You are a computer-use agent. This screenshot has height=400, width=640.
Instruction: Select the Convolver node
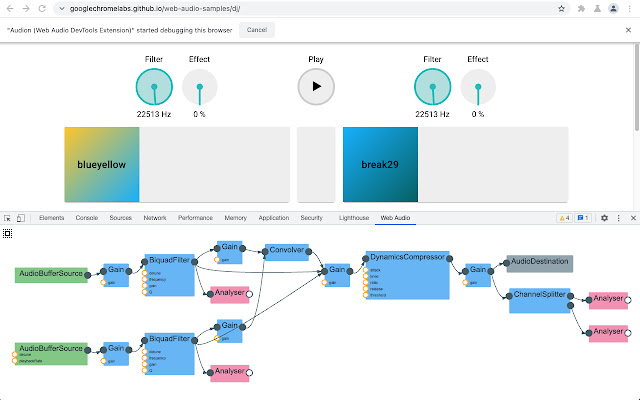[287, 252]
